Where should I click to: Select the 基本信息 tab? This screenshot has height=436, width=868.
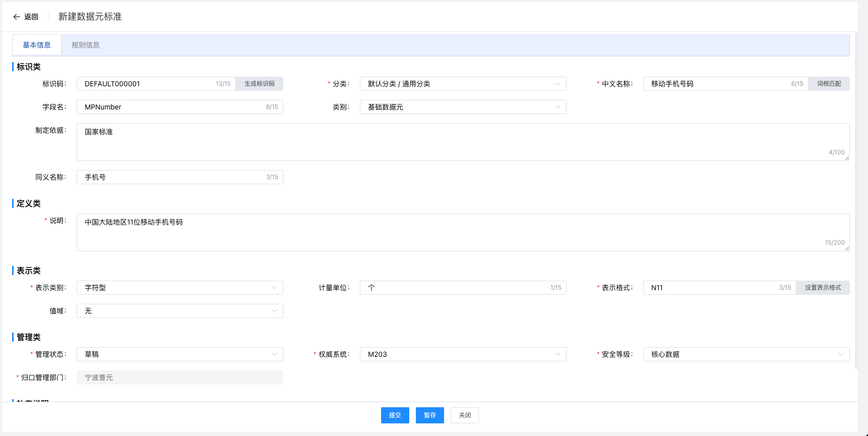coord(37,45)
